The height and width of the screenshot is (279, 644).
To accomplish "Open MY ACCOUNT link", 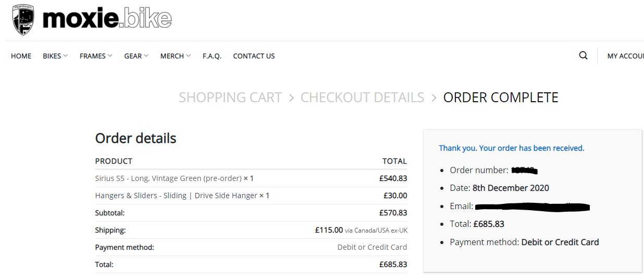I will 625,56.
